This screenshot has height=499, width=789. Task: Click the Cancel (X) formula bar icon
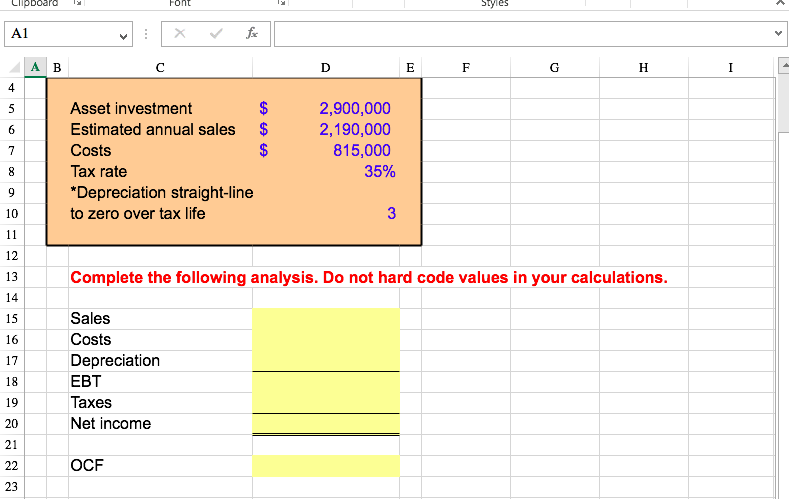pos(180,34)
